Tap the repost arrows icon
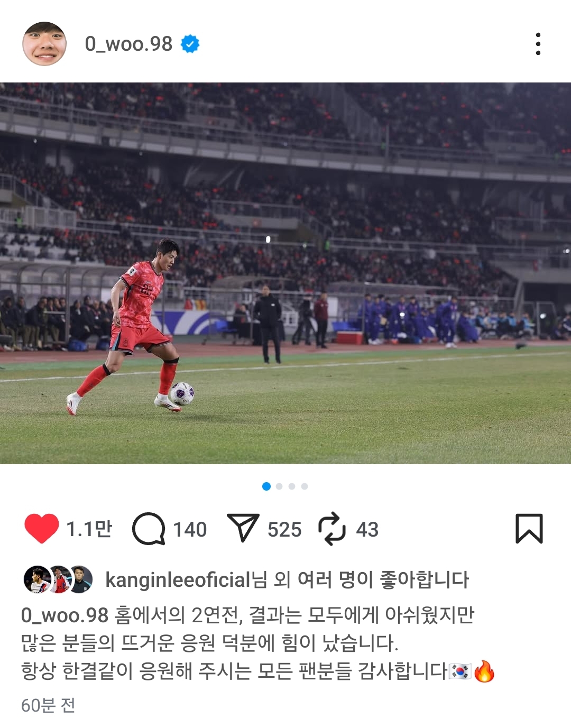The image size is (571, 728). tap(331, 528)
